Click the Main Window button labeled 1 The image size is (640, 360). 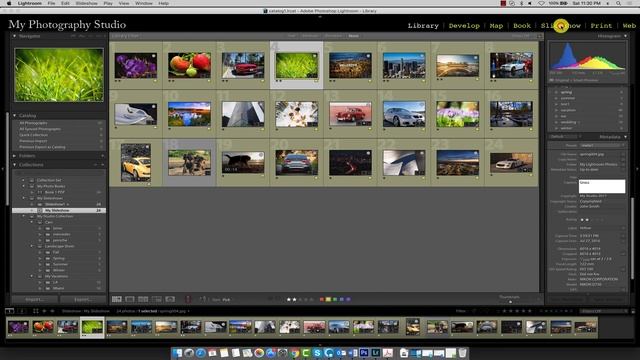[x=9, y=311]
